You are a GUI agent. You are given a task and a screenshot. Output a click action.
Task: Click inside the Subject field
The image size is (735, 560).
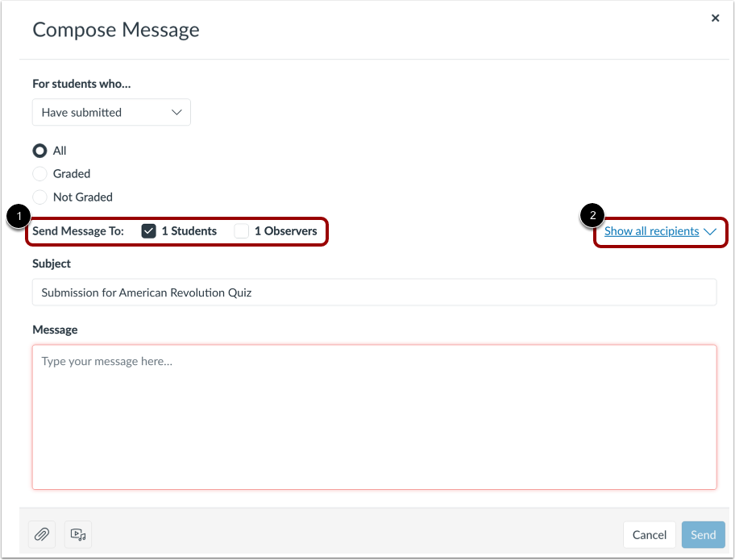pos(374,292)
